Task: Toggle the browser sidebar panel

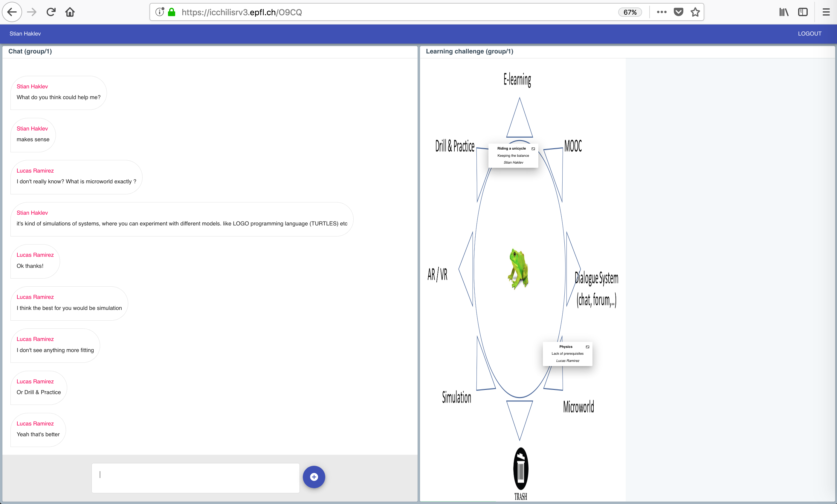Action: click(x=803, y=12)
